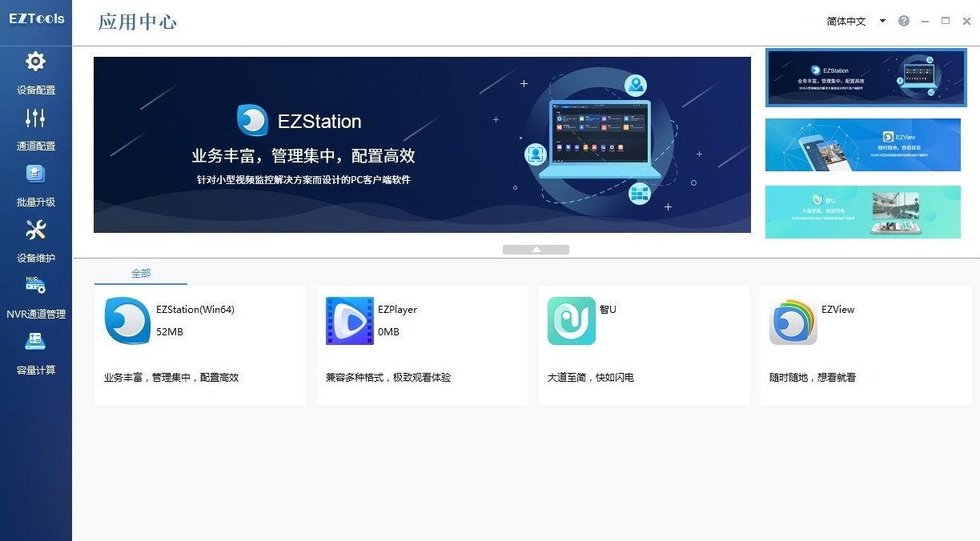980x541 pixels.
Task: Minimize the EZTools window
Action: (926, 22)
